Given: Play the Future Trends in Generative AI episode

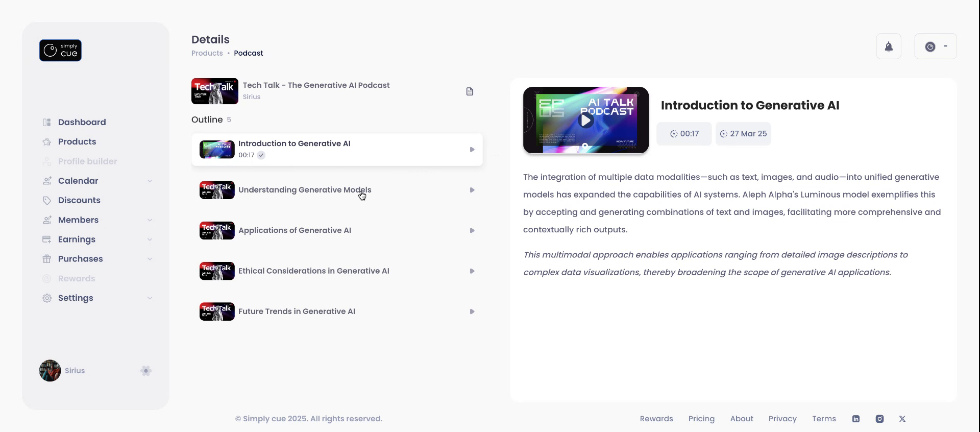Looking at the screenshot, I should 472,311.
